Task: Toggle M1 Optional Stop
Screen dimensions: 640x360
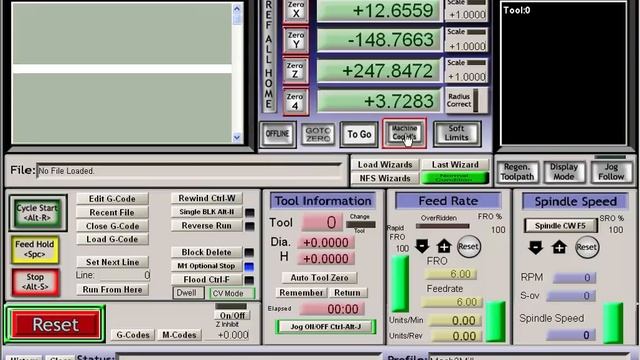Action: click(207, 266)
